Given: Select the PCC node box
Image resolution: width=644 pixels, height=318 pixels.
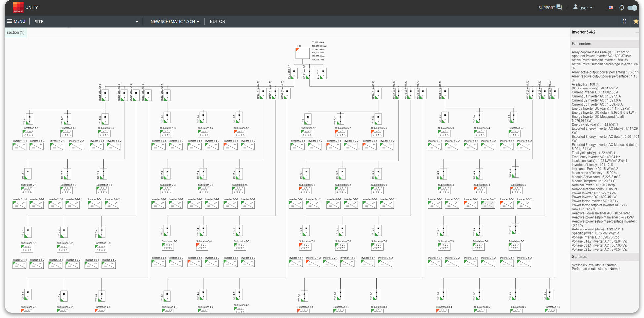Looking at the screenshot, I should point(302,53).
